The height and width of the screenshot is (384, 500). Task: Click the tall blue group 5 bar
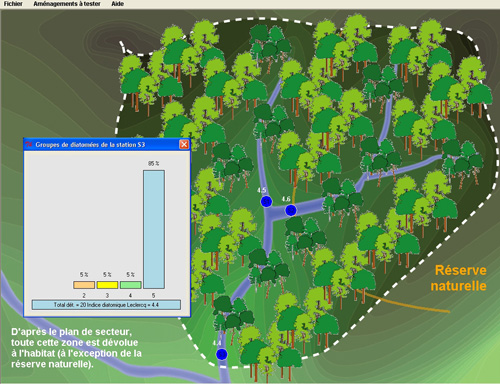(154, 229)
